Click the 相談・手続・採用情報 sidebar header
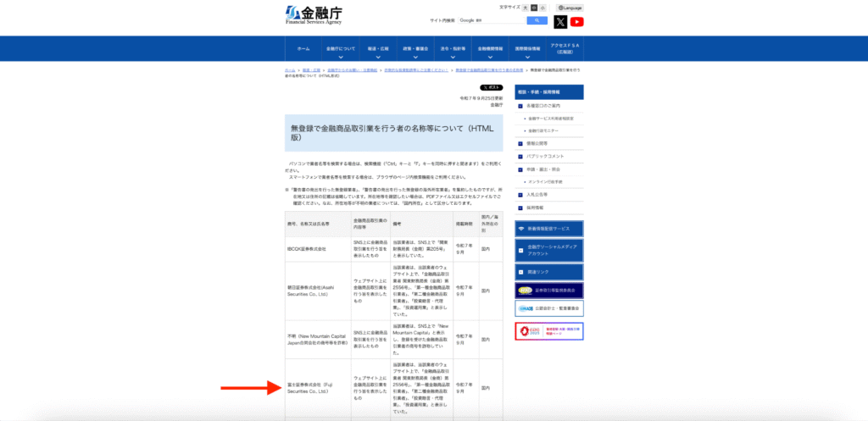Screen dimensions: 868x421 pyautogui.click(x=549, y=92)
